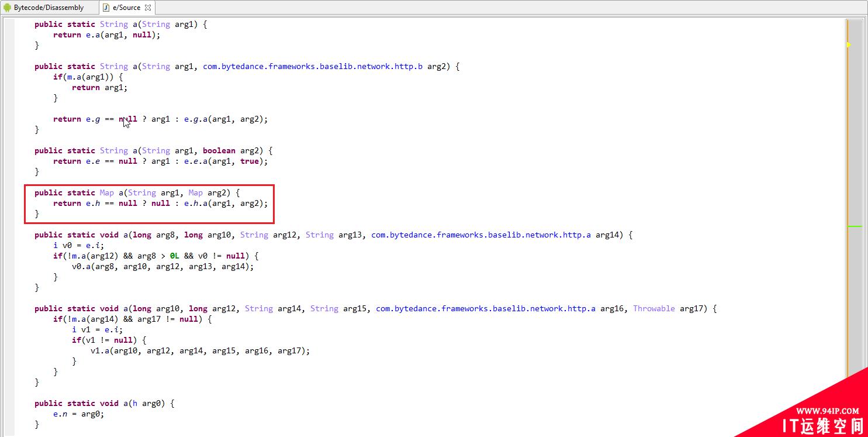This screenshot has height=437, width=868.
Task: Click the call 'v0.a(arg8, arg10, arg12, arg13, arg14);'
Action: click(x=163, y=266)
